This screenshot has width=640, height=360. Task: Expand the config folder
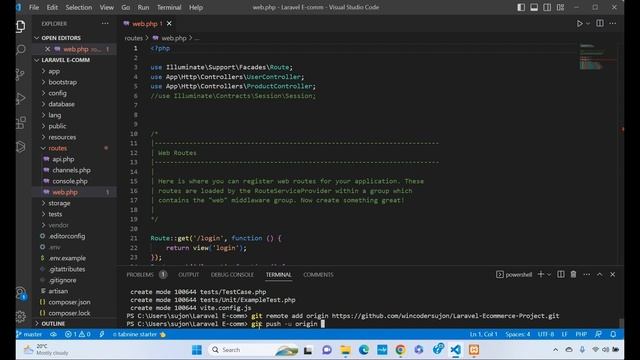57,93
